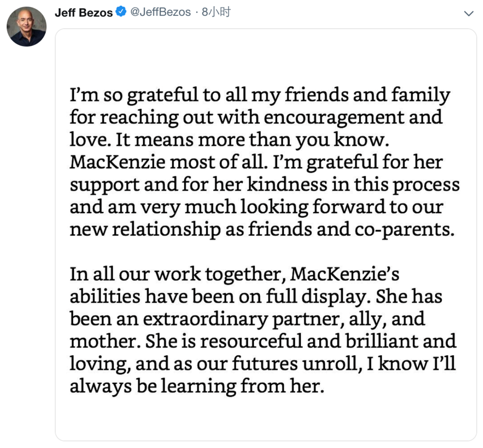Click the line "new relationship as friends"
Image resolution: width=483 pixels, height=448 pixels.
(262, 230)
